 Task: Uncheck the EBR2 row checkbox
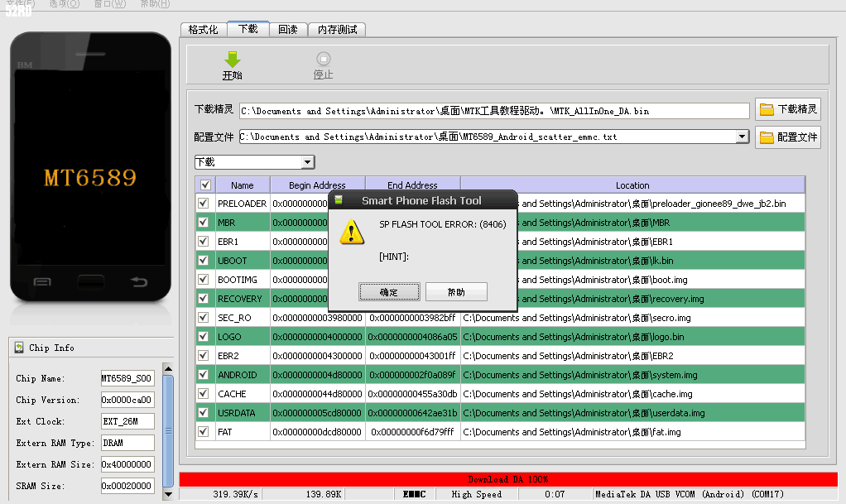coord(204,356)
